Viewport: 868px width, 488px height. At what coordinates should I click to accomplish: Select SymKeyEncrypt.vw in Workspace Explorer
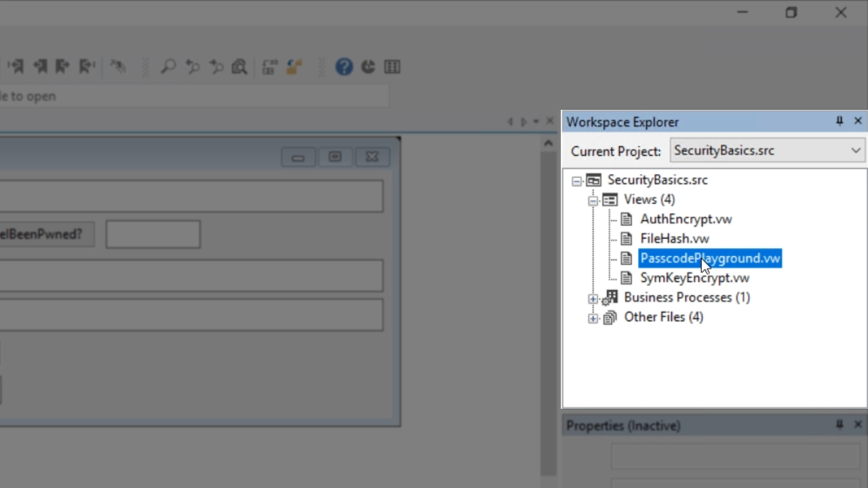point(694,278)
